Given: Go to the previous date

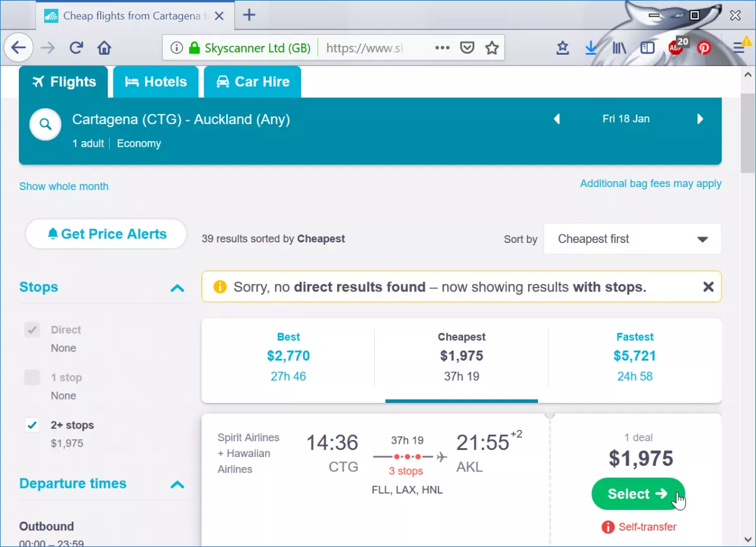Looking at the screenshot, I should 556,119.
